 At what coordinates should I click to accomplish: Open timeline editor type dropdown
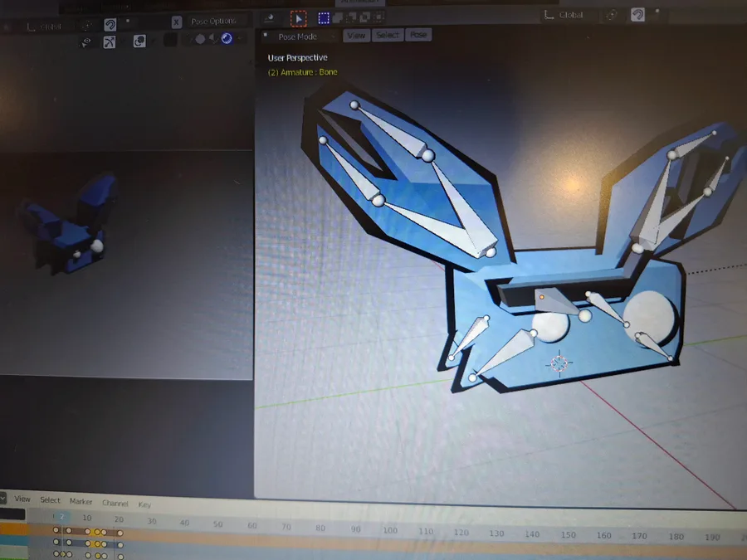pyautogui.click(x=2, y=498)
